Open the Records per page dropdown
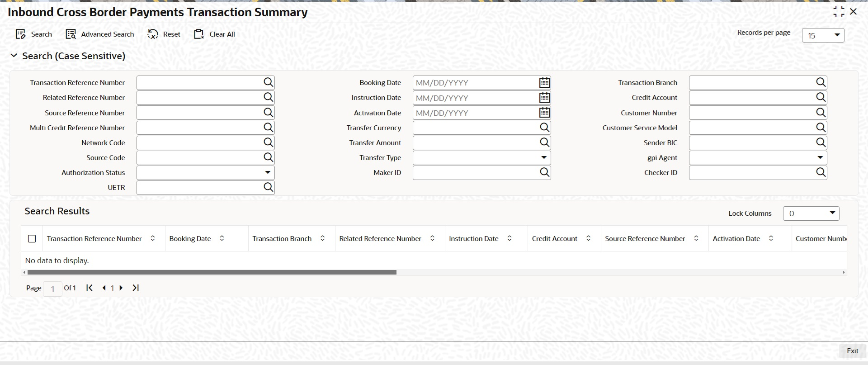868x365 pixels. tap(823, 35)
